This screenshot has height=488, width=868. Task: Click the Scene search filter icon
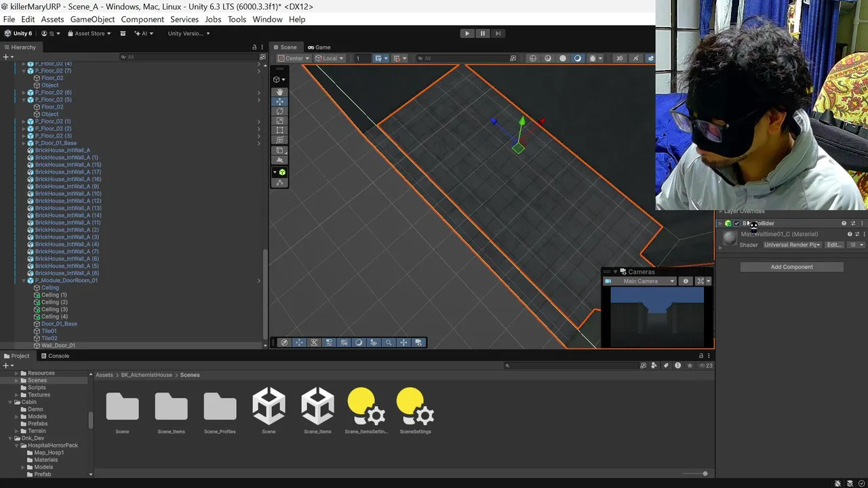pyautogui.click(x=513, y=58)
